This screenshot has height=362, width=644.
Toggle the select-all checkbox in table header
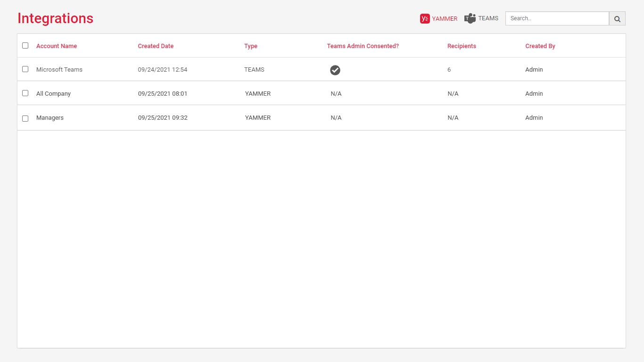25,46
